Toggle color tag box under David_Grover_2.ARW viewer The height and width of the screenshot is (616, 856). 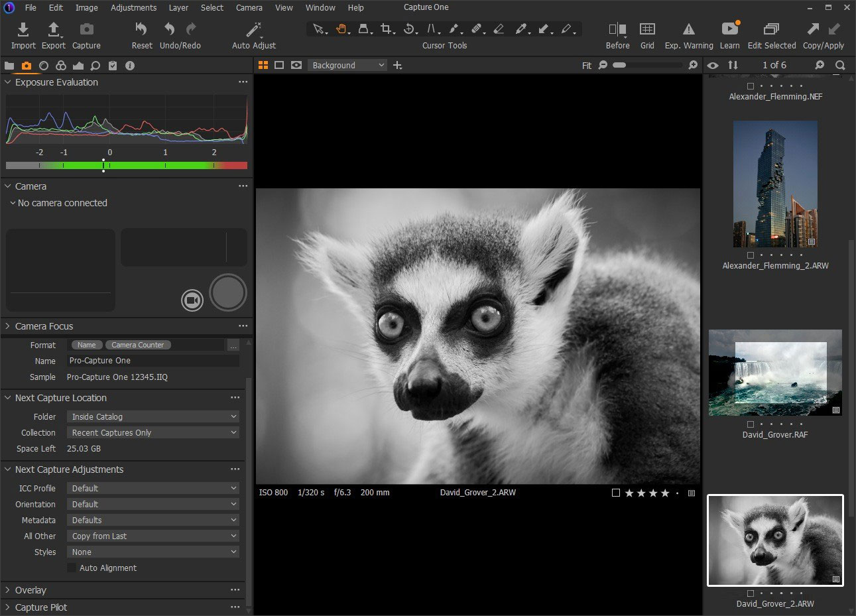click(616, 493)
